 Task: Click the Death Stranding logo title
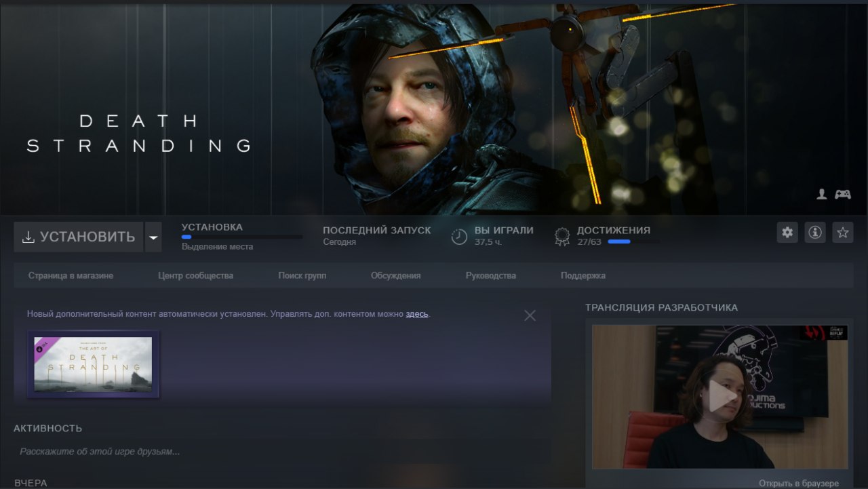point(139,134)
